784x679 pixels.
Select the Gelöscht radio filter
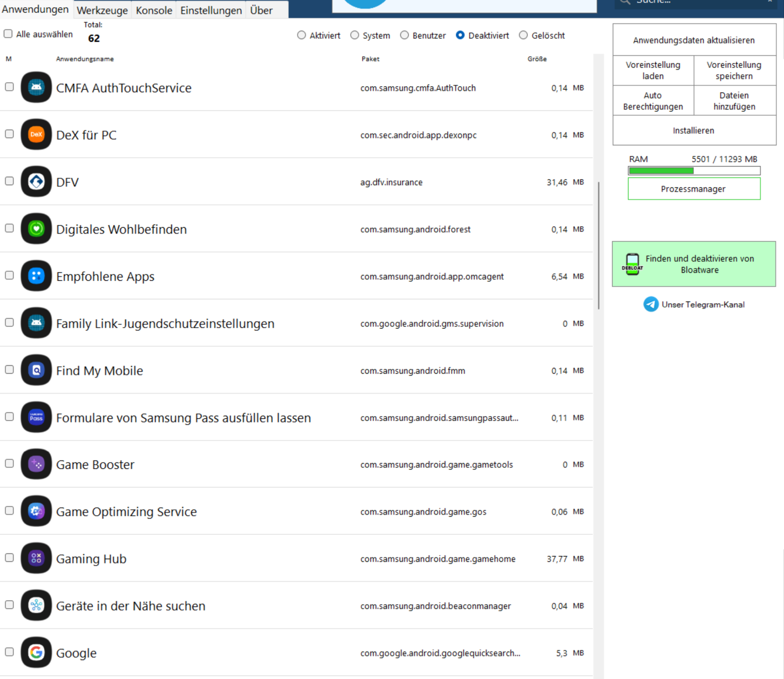pyautogui.click(x=523, y=36)
